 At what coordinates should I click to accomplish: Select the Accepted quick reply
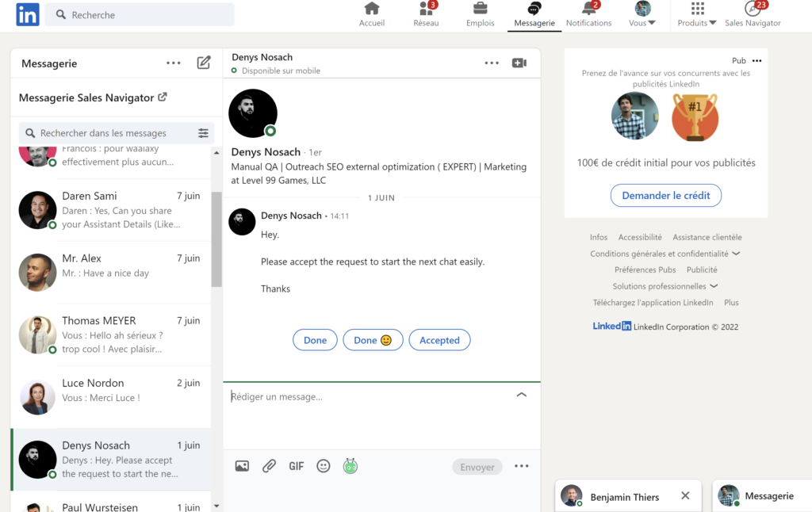439,340
